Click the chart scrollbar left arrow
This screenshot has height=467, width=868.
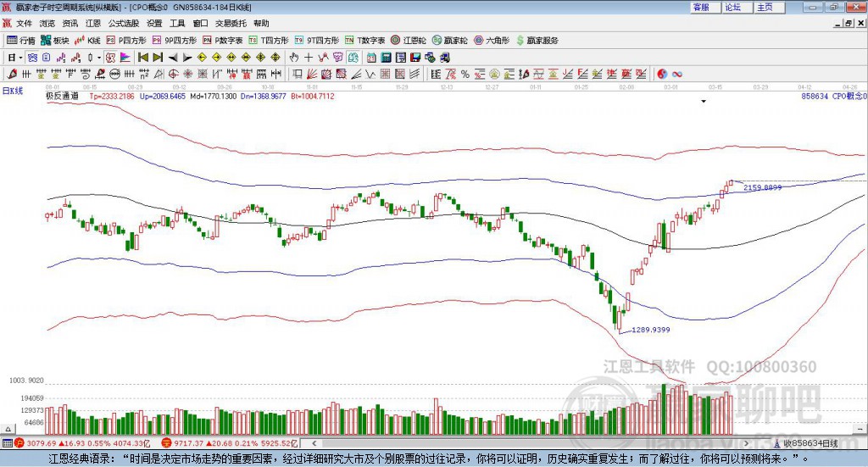314,443
